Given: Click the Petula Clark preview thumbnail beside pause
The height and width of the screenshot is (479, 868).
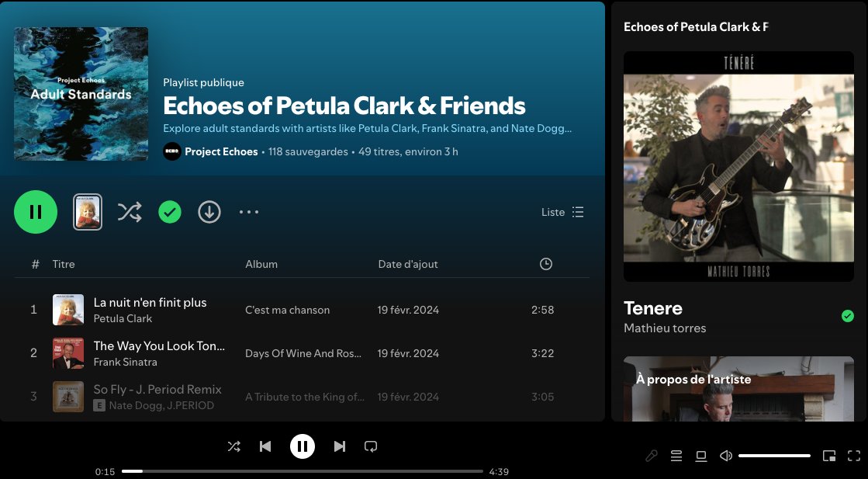Looking at the screenshot, I should tap(88, 212).
